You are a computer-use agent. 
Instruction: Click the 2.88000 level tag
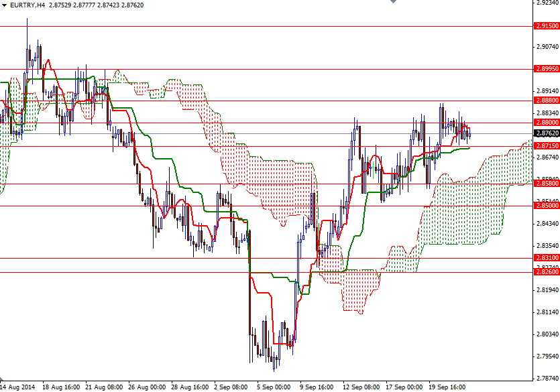click(545, 123)
